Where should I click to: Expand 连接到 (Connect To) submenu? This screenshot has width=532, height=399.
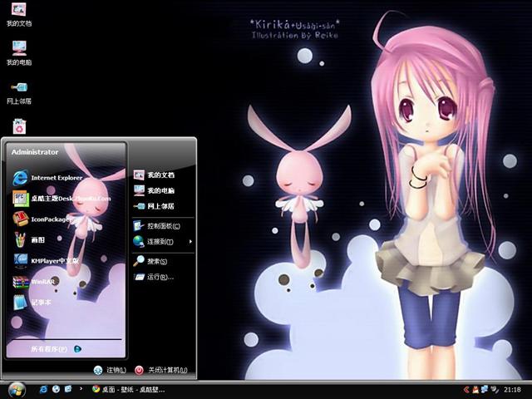(x=160, y=242)
